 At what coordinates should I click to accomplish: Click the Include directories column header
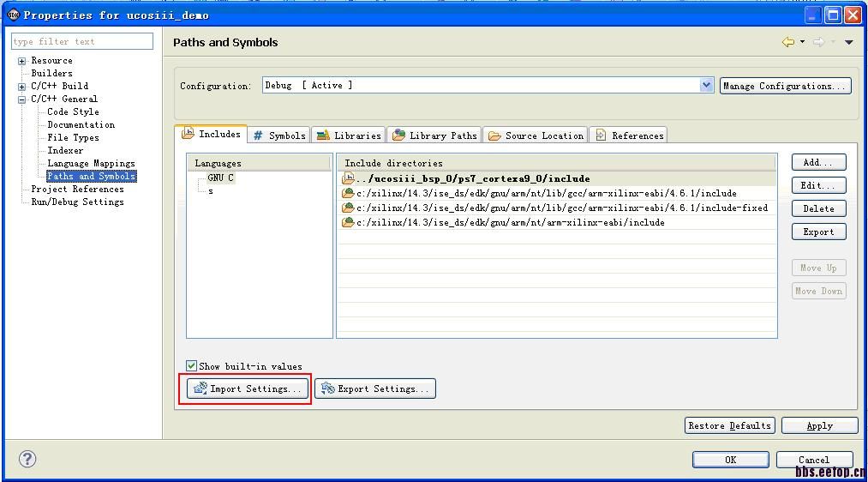coord(556,163)
